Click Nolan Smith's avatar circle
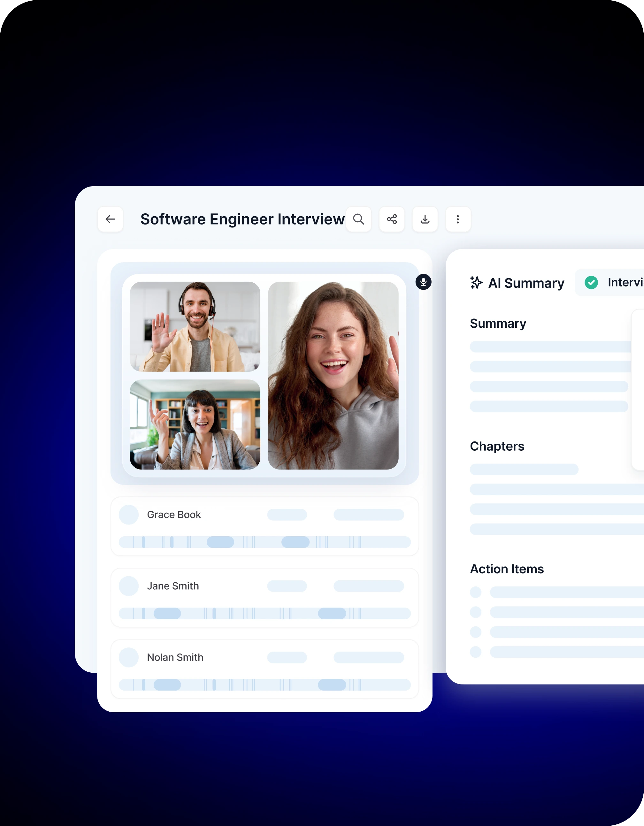 pyautogui.click(x=128, y=657)
